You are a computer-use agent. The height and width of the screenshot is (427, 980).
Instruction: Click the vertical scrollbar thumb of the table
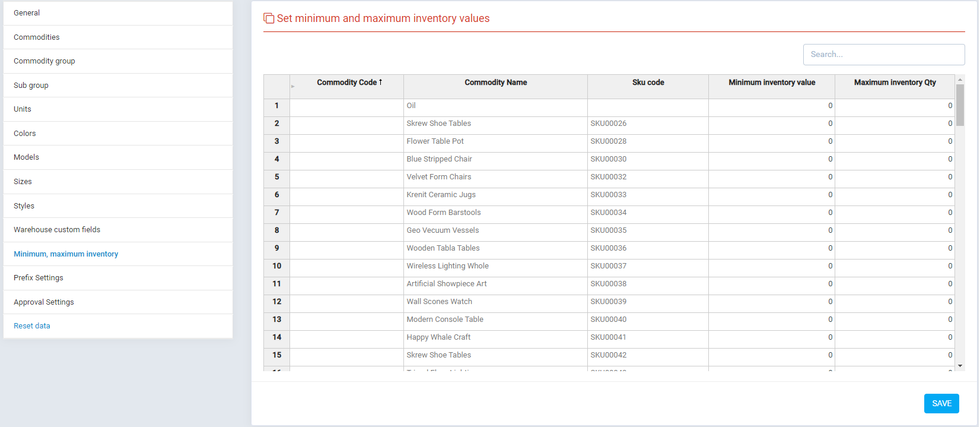[960, 105]
